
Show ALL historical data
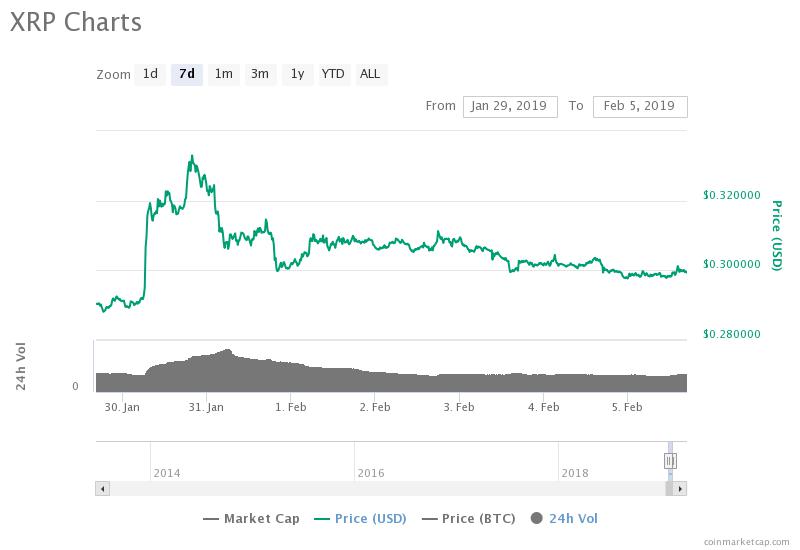point(370,74)
